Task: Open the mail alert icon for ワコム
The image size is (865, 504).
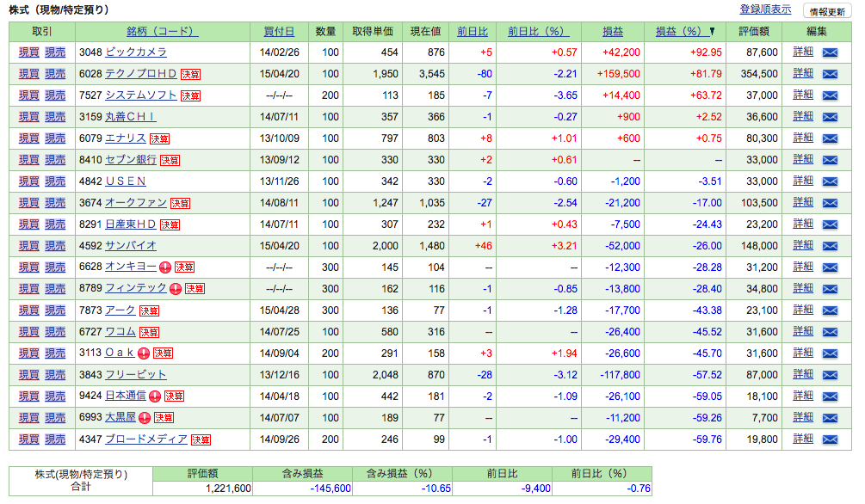Action: [x=830, y=332]
